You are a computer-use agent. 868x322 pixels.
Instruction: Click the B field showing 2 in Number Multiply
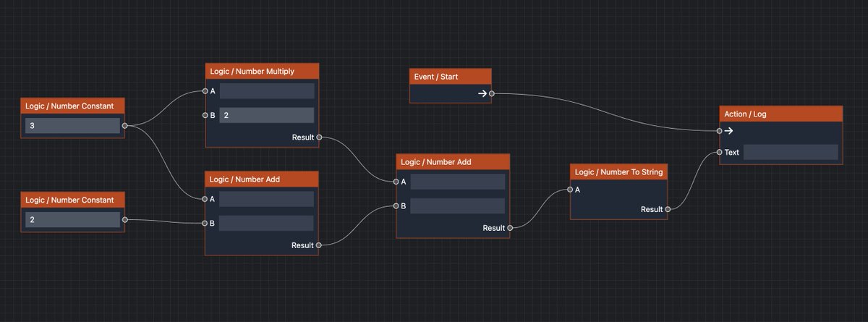267,115
